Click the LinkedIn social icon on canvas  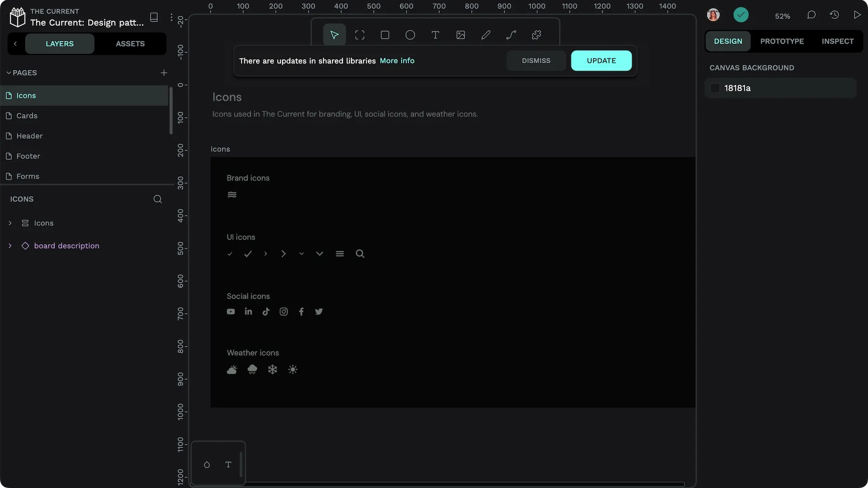click(x=248, y=311)
